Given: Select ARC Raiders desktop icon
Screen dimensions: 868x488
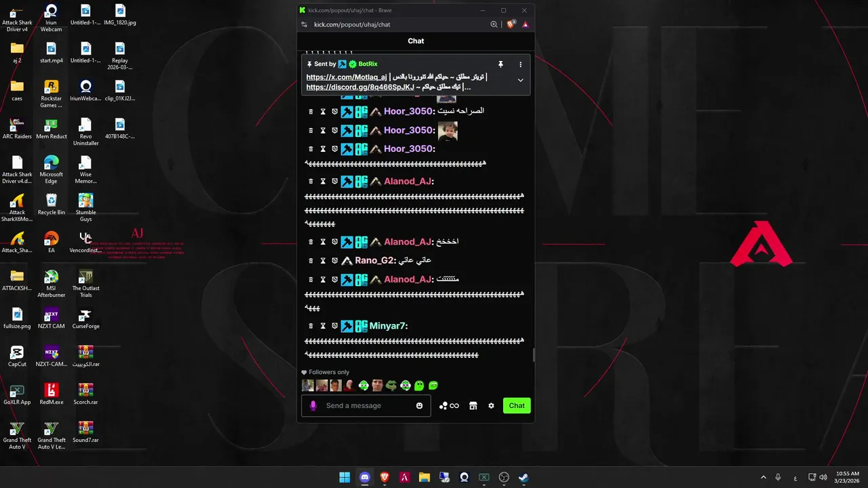Looking at the screenshot, I should [x=17, y=128].
